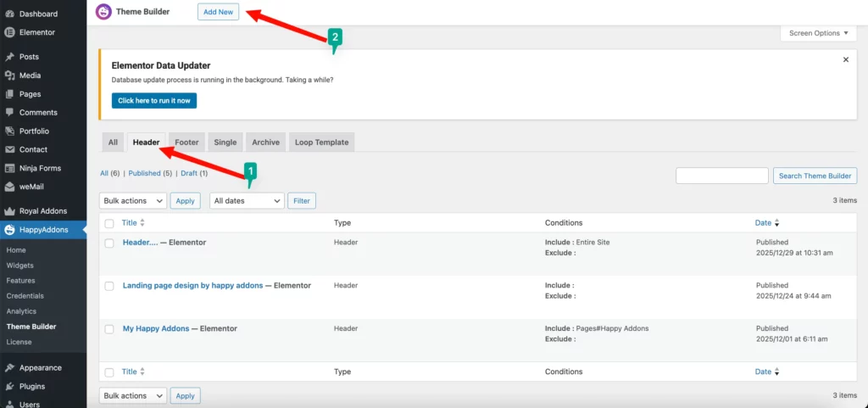Switch to the Footer tab
This screenshot has height=408, width=868.
186,143
